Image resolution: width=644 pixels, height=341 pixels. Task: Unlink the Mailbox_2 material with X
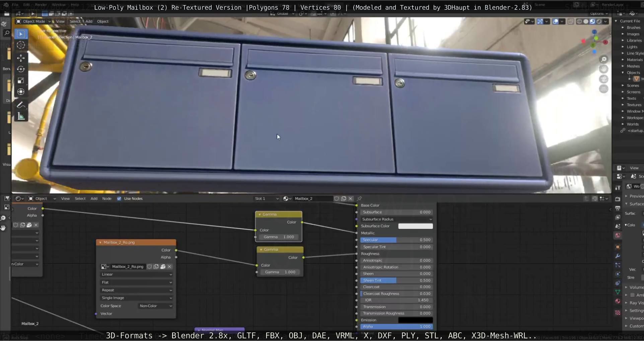351,198
